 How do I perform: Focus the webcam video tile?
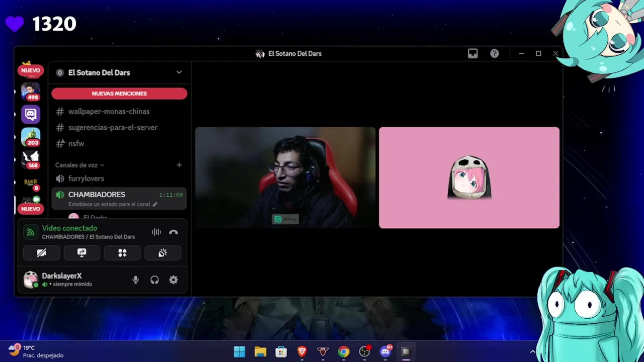[285, 177]
